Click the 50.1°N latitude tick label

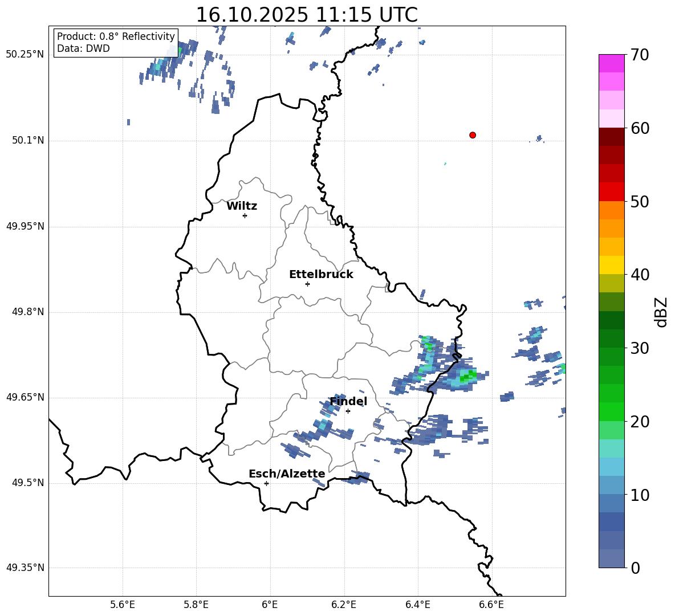28,140
